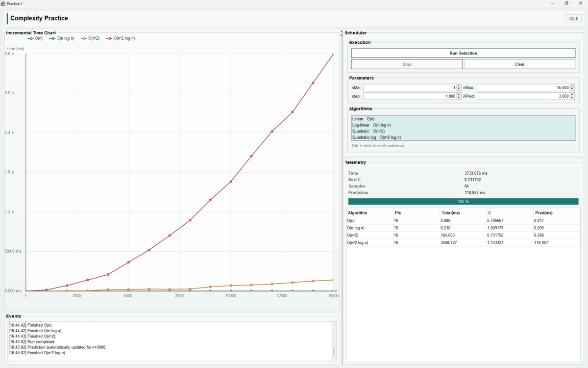Click the 164,653 total cell
Screen dimensions: 588x368
[463, 236]
